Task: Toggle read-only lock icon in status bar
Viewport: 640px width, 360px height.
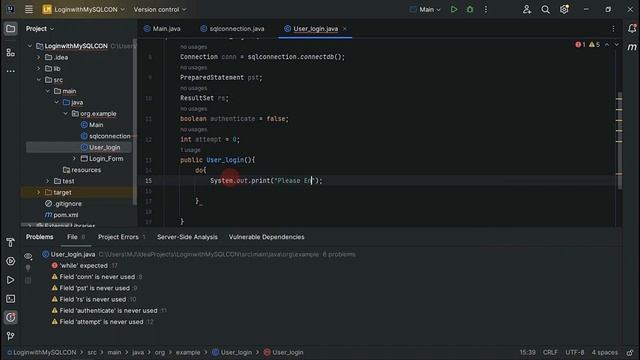Action: pos(630,352)
